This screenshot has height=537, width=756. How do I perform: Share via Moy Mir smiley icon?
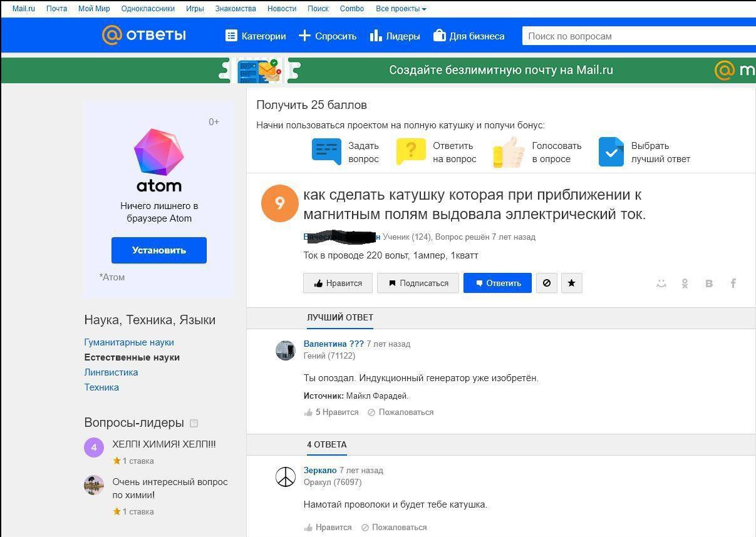coord(661,284)
